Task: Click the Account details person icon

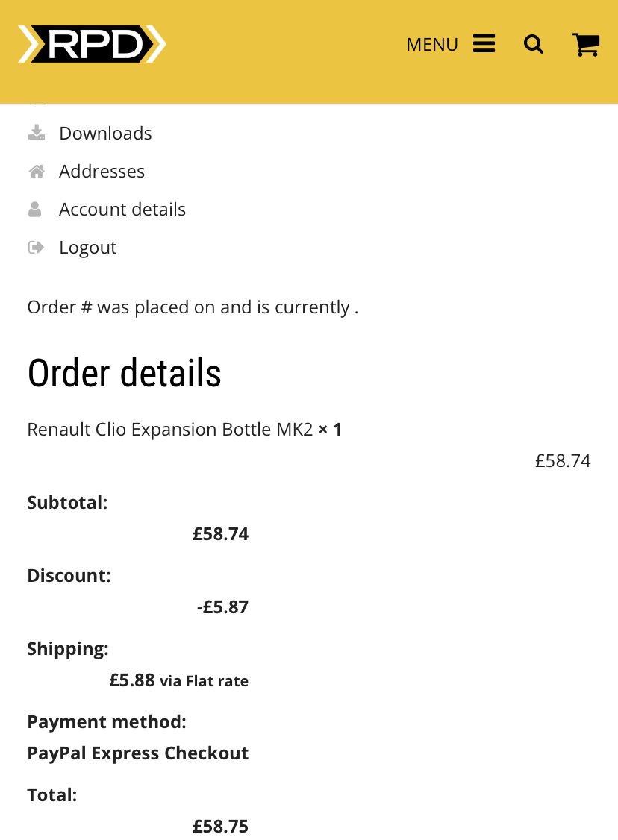Action: coord(35,209)
